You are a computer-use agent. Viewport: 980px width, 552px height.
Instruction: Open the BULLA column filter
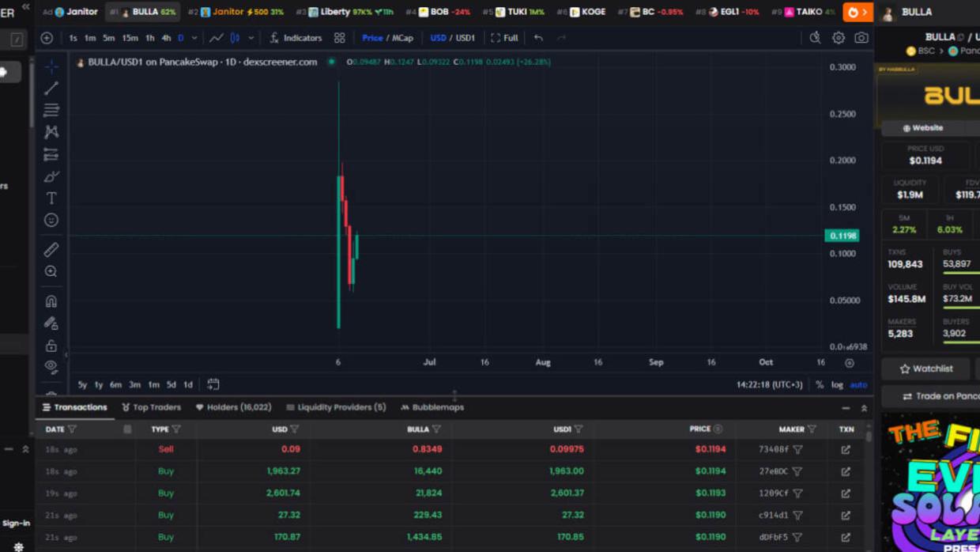436,429
